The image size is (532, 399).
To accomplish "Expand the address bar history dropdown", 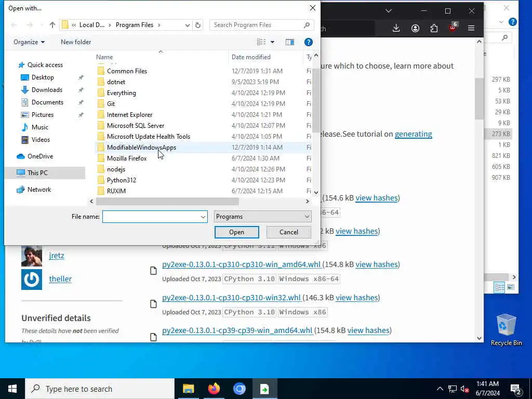I will pos(187,25).
